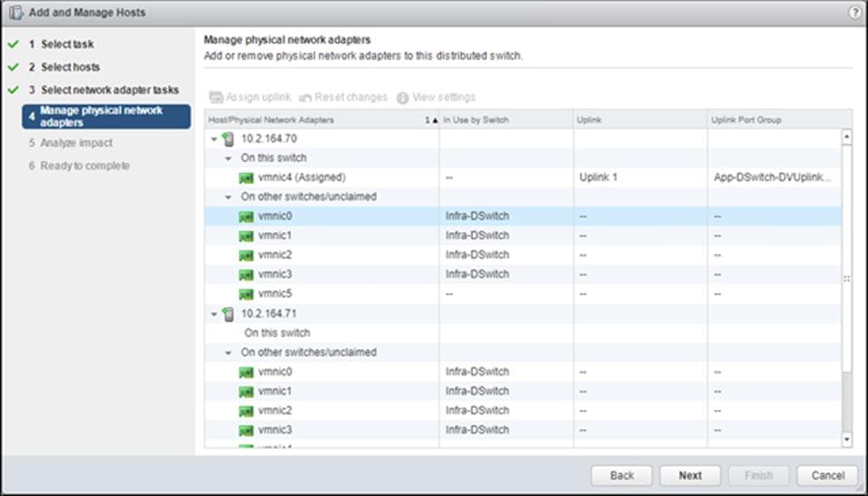
Task: Click the Uplink column header
Action: 641,120
